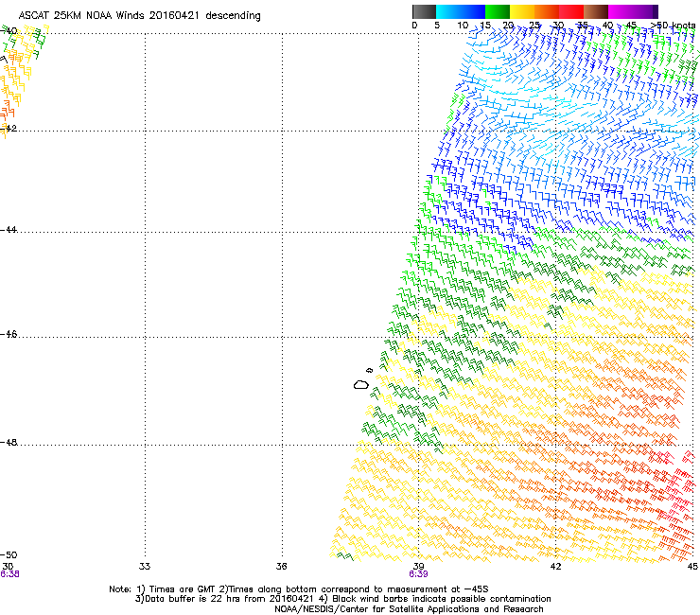Pick the yellow 20-25 knots legend segment
Screen dimensions: 700x615
[x=522, y=11]
